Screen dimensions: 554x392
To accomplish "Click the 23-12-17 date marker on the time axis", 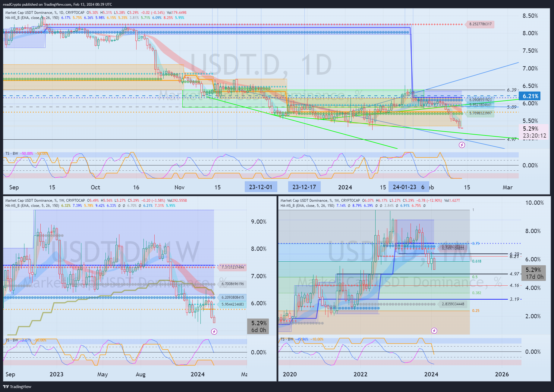I will [x=304, y=187].
